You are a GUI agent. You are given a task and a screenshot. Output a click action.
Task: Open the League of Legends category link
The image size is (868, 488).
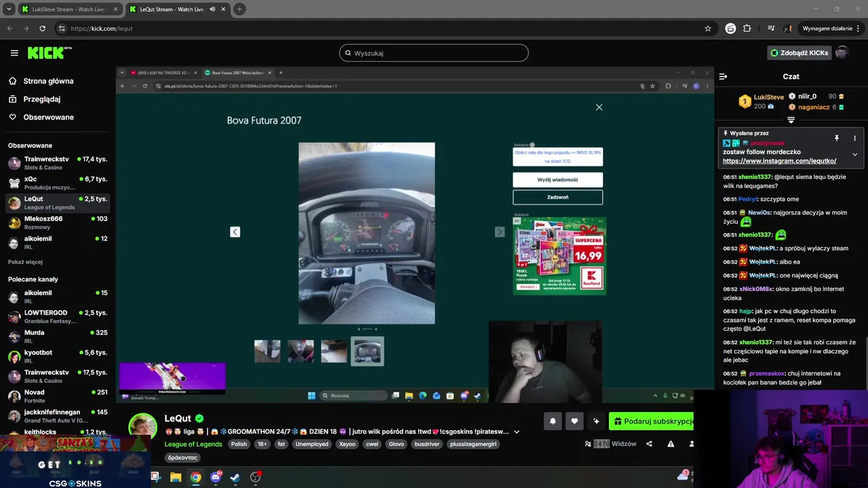pos(193,444)
